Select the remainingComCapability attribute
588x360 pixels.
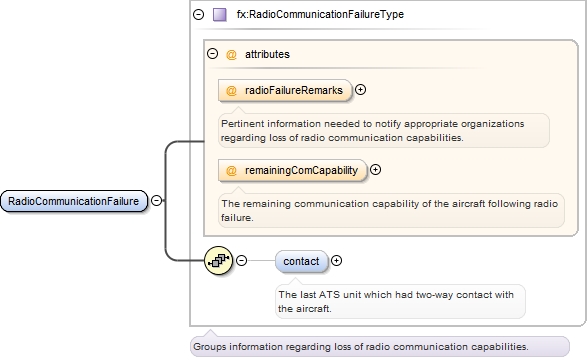292,170
